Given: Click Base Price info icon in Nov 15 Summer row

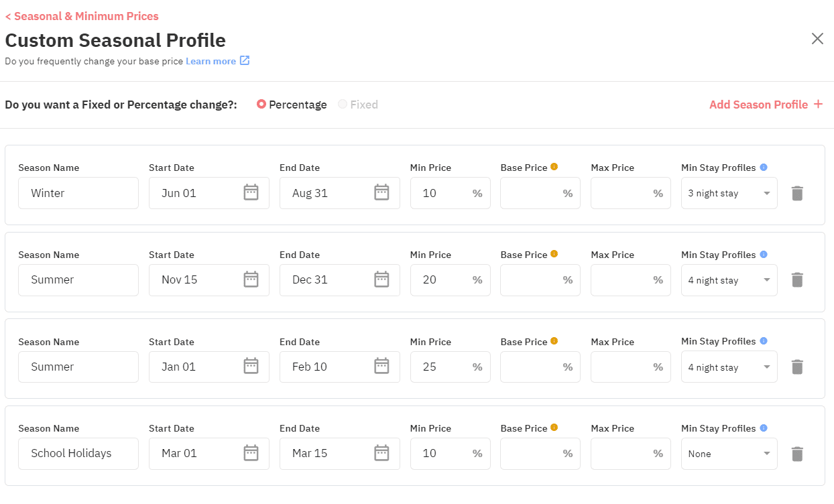Looking at the screenshot, I should (554, 254).
